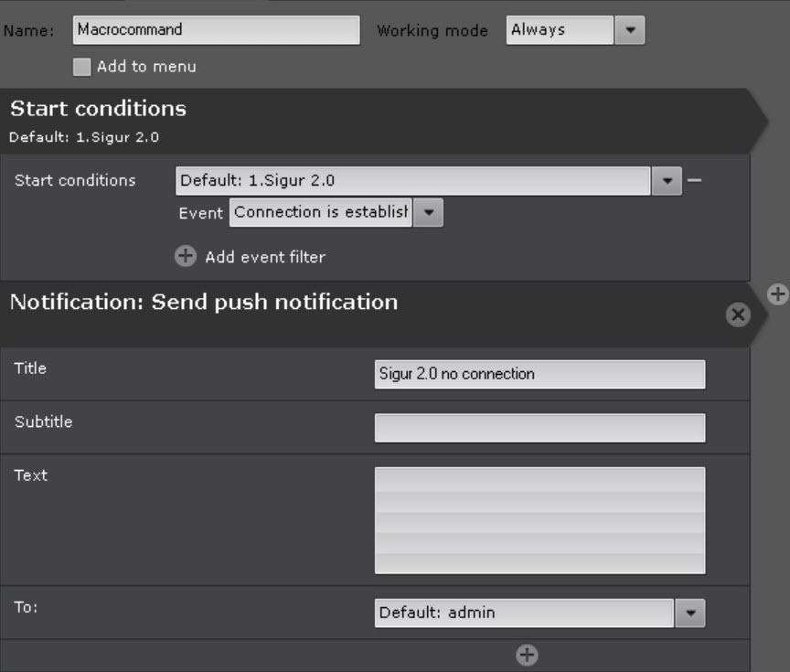Open the Working mode combo box showing Always

click(560, 29)
